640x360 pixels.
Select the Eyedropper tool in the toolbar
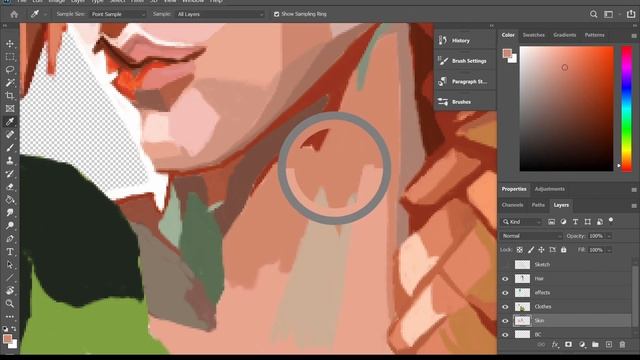[10, 122]
